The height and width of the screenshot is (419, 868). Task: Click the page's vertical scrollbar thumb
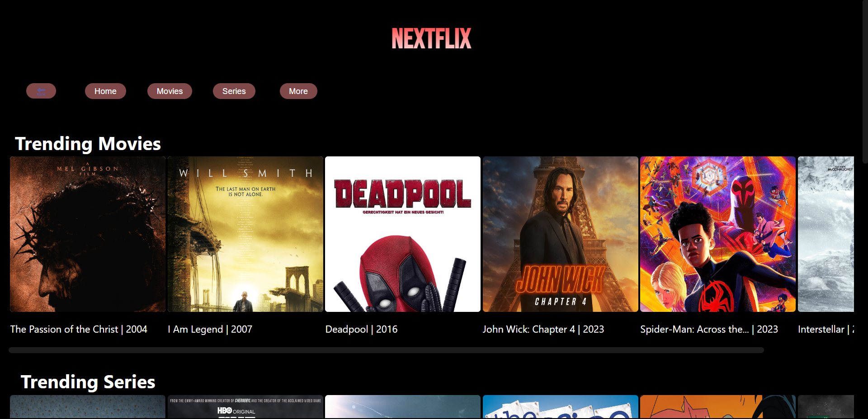coord(865,81)
